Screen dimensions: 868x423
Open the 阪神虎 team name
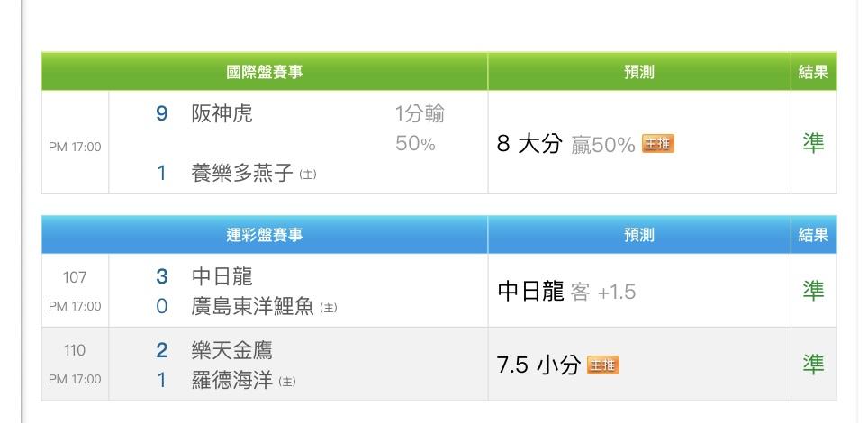click(222, 113)
